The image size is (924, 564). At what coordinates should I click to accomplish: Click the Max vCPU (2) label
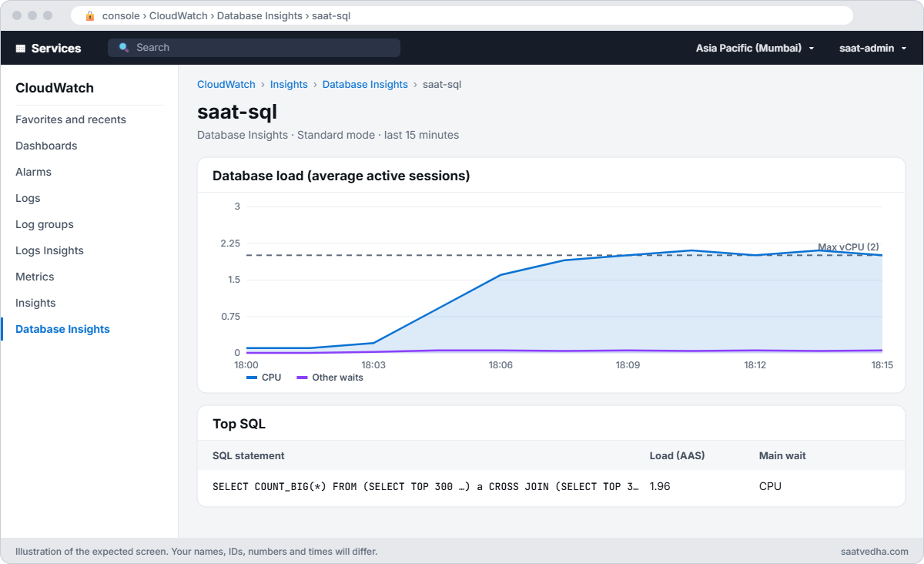pos(849,247)
